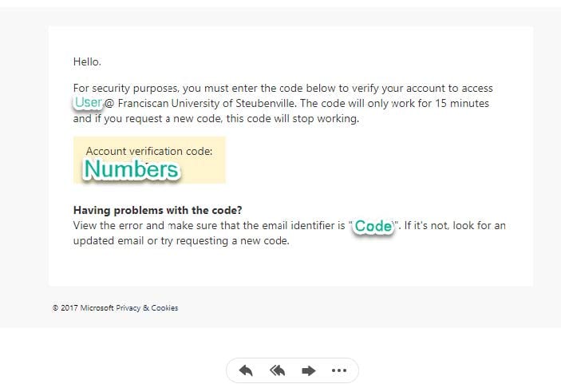Open the three-dots more actions menu
561x392 pixels.
pyautogui.click(x=339, y=370)
